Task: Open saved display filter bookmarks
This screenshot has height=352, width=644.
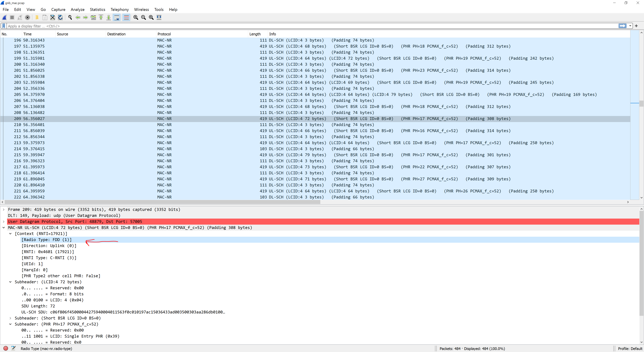Action: (x=4, y=26)
